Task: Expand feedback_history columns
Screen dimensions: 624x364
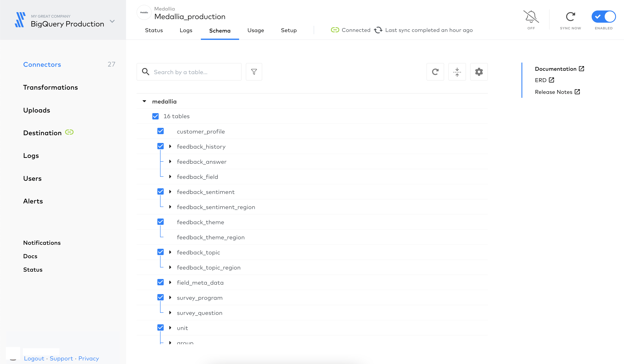Action: point(170,146)
